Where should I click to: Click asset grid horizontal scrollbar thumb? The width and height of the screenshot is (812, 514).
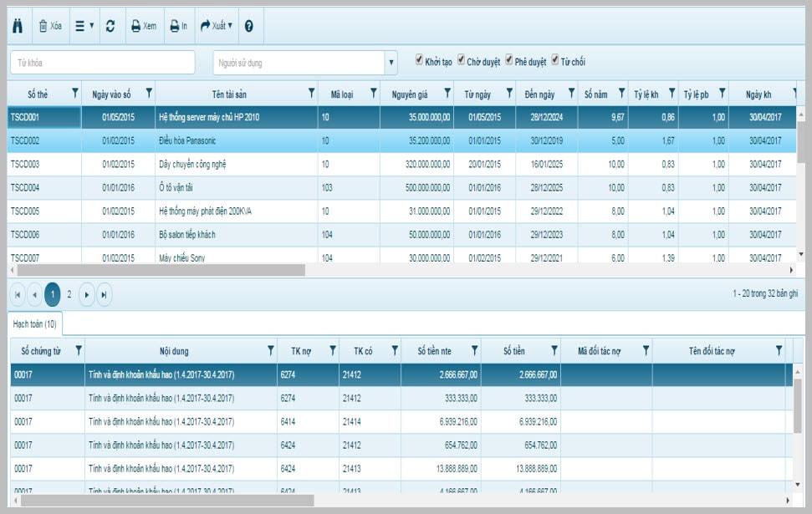[161, 270]
